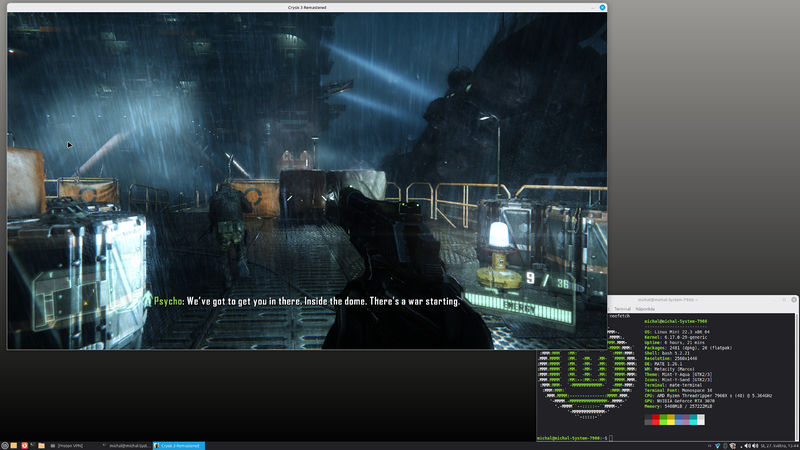
Task: Click the terminal vertical scrollbar
Action: [x=796, y=377]
